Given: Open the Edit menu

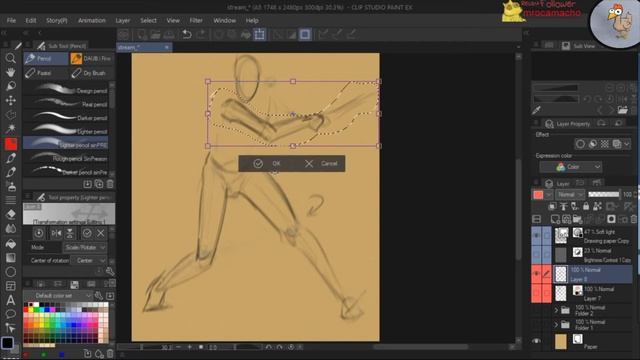Looking at the screenshot, I should [x=31, y=20].
